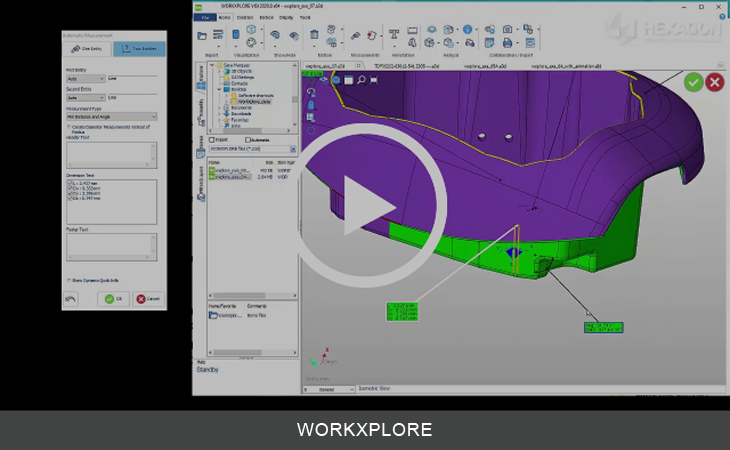This screenshot has width=730, height=450.
Task: Click the zoom extents icon in viewport toolbar
Action: coord(373,80)
